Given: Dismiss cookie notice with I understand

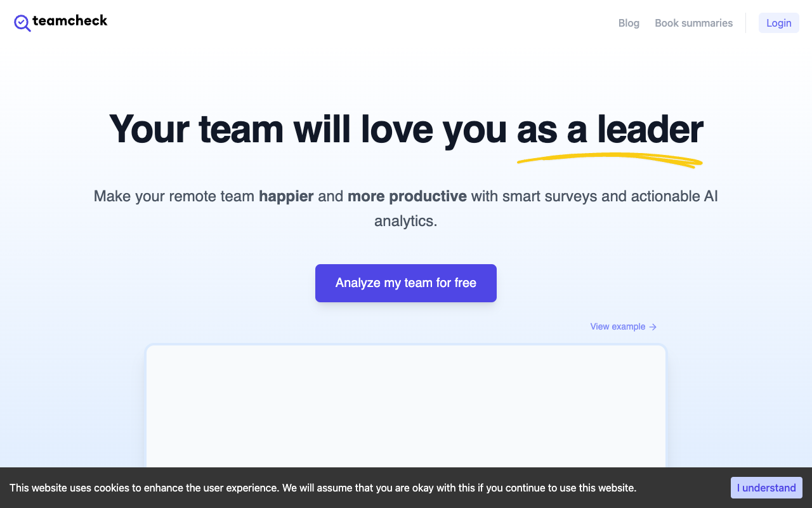Looking at the screenshot, I should point(766,488).
